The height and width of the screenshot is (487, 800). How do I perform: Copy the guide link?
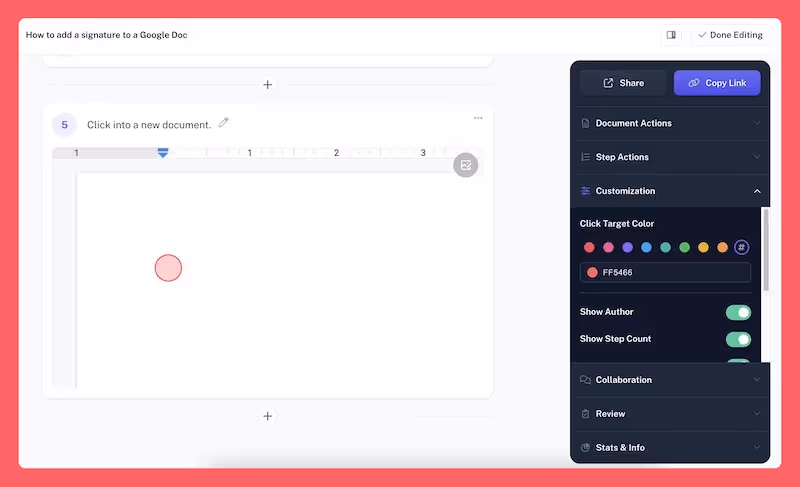coord(717,83)
